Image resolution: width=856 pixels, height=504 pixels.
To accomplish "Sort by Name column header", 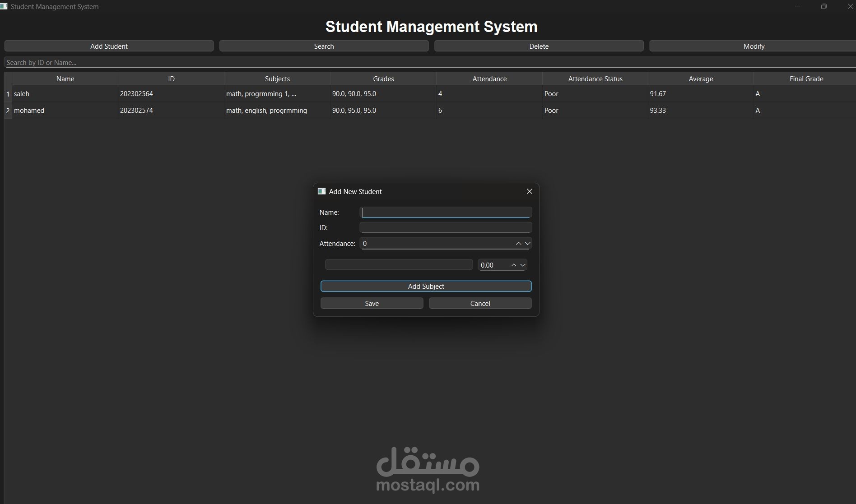I will click(x=65, y=79).
